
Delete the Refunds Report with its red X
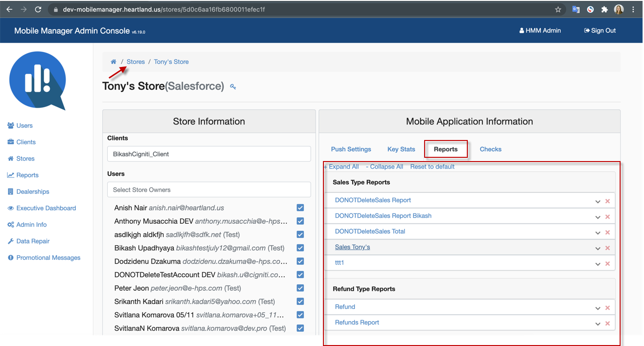(607, 324)
